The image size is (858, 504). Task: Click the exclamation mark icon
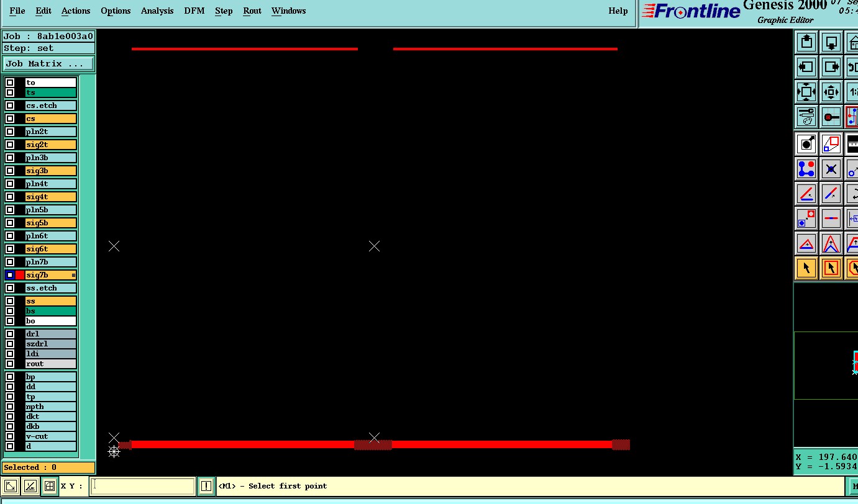coord(206,486)
